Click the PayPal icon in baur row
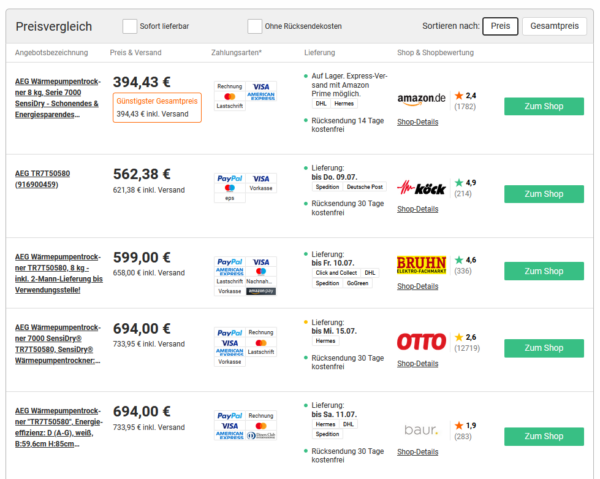Viewport: 600px width, 479px height. (x=230, y=416)
